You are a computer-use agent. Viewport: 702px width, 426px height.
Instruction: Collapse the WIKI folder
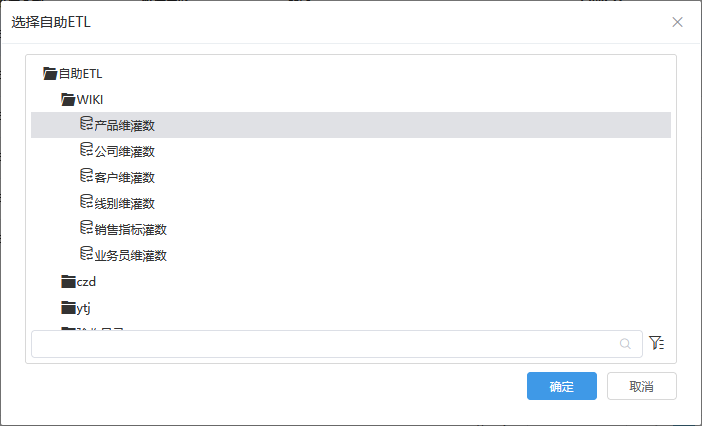[68, 99]
